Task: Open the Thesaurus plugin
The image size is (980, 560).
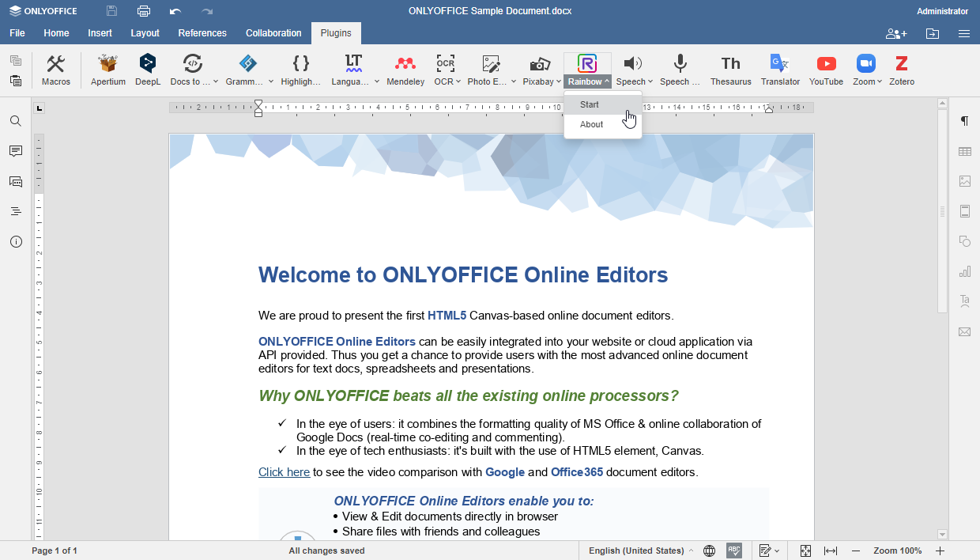Action: pyautogui.click(x=731, y=70)
